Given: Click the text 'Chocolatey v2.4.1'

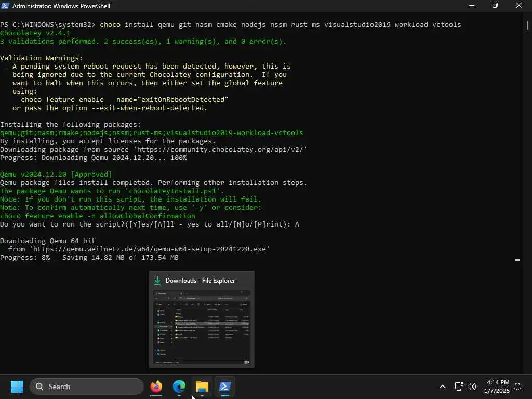Looking at the screenshot, I should 35,33.
